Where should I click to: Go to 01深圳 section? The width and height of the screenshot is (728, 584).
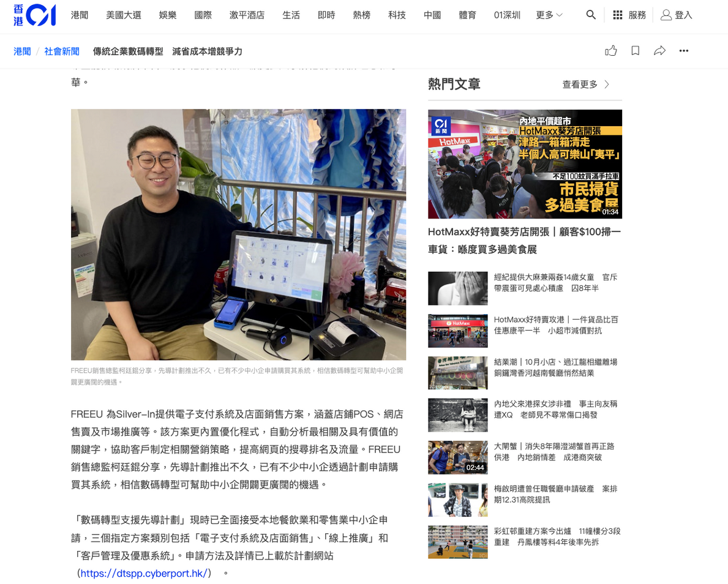[x=507, y=15]
